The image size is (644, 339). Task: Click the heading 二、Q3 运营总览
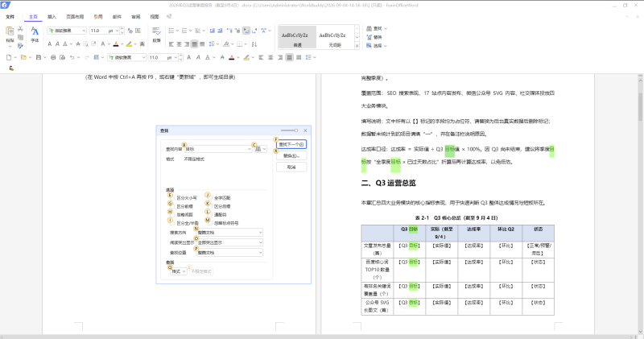click(x=388, y=184)
